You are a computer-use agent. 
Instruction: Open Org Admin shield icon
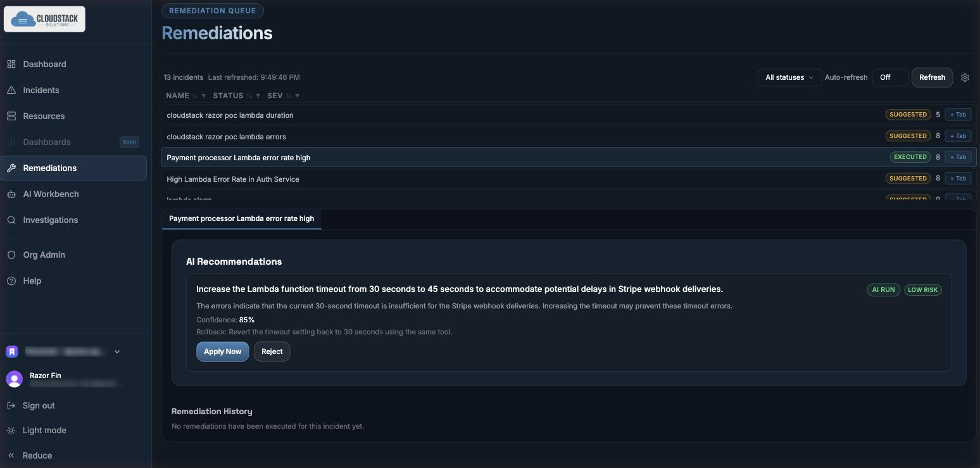point(11,255)
